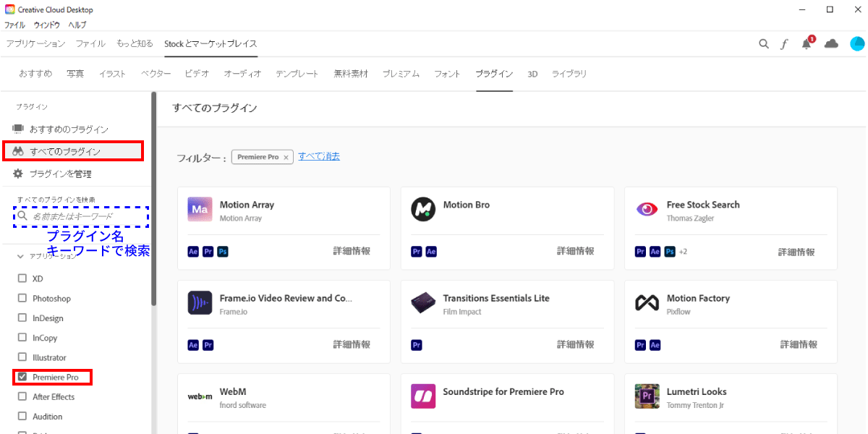This screenshot has width=868, height=434.
Task: Click After Effects badge on Motion Array card
Action: (193, 252)
